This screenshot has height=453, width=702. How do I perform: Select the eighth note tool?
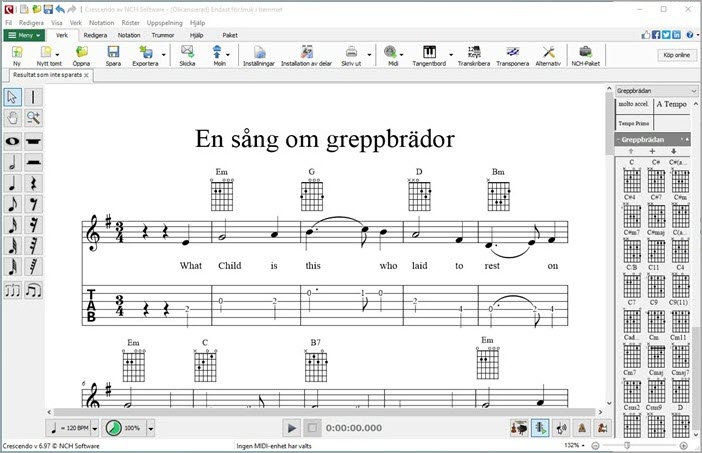[x=13, y=204]
